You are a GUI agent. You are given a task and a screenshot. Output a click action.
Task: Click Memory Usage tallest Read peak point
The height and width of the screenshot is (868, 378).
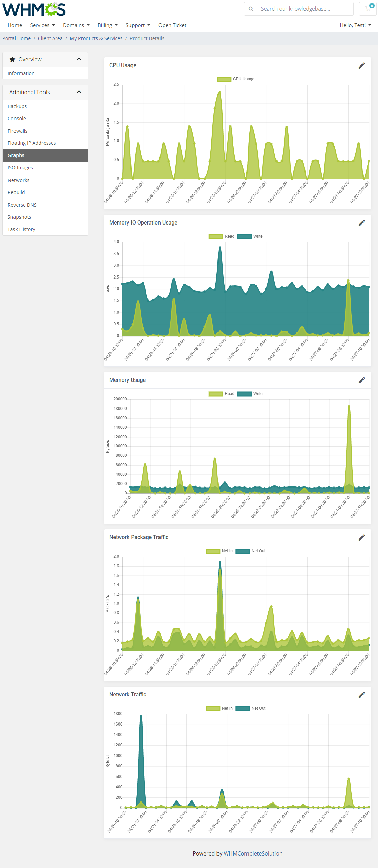pos(349,406)
